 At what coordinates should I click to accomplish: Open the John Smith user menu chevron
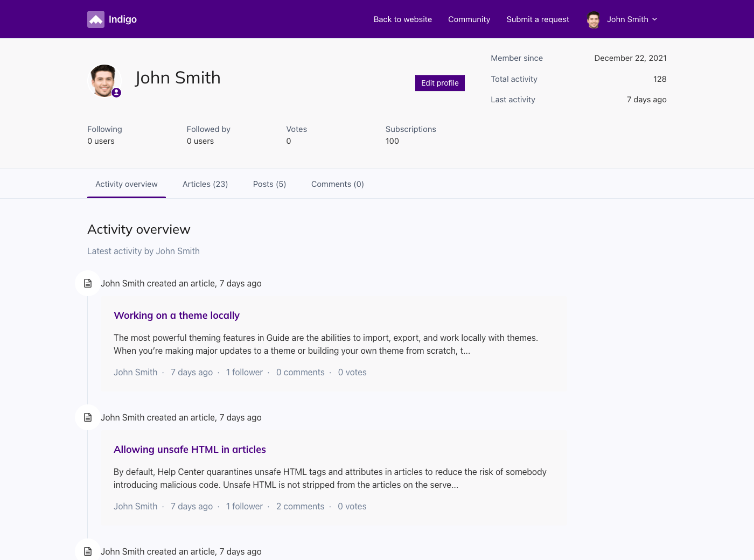[655, 19]
